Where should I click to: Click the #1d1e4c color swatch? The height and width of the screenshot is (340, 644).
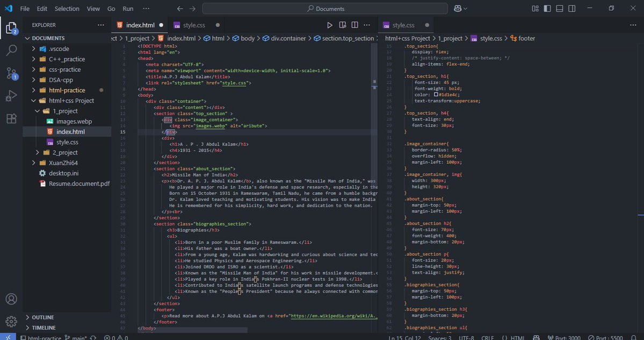pos(436,95)
